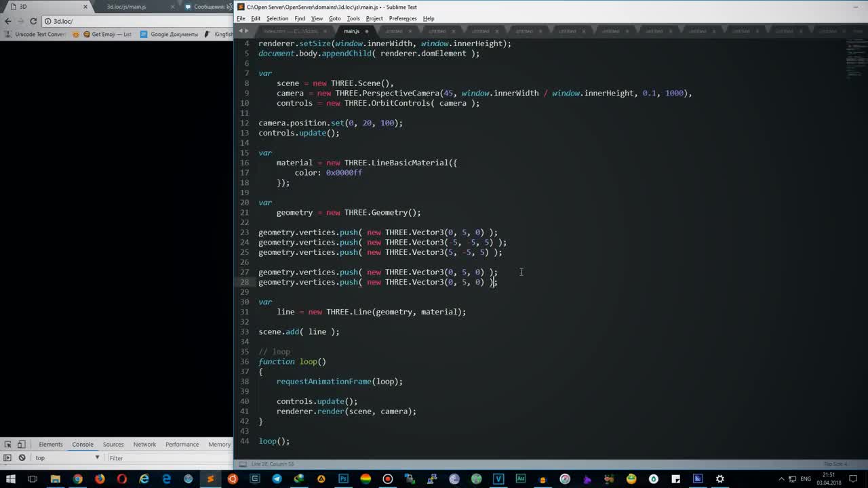Image resolution: width=868 pixels, height=488 pixels.
Task: Open the Google Документы bookmark
Action: 169,34
